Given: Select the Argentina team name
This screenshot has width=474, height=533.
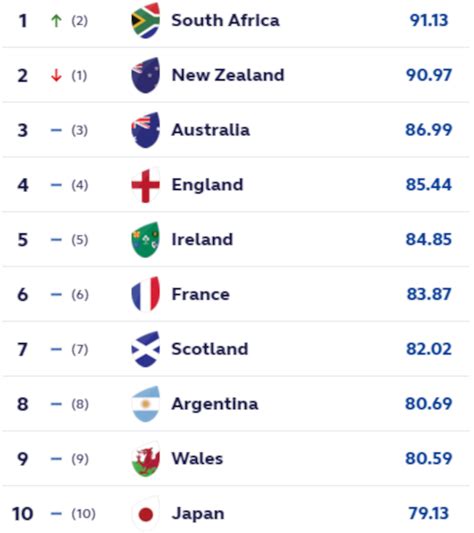Looking at the screenshot, I should click(215, 405).
